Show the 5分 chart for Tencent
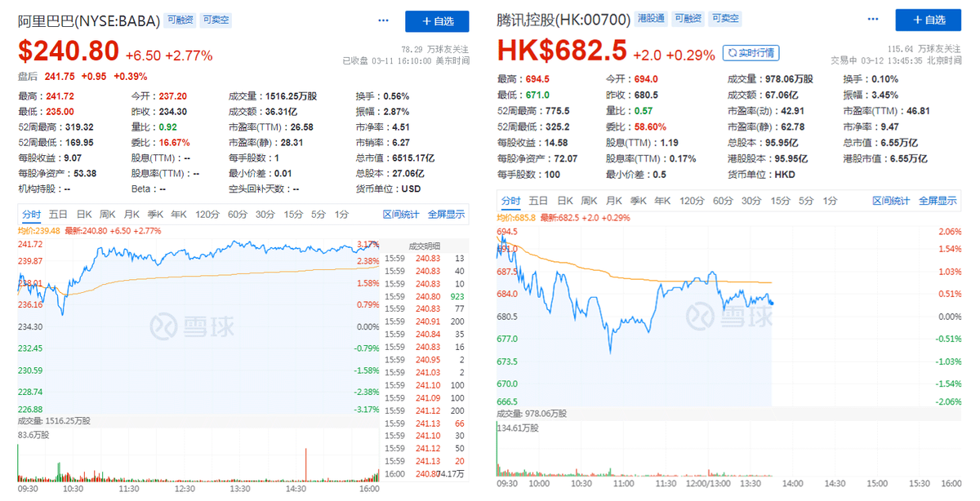This screenshot has height=501, width=980. (x=806, y=201)
